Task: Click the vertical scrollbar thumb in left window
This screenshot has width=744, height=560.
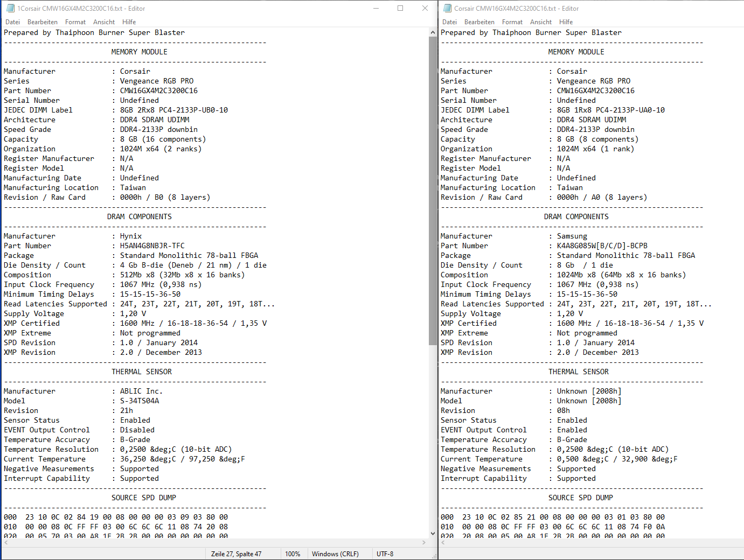Action: tap(433, 191)
